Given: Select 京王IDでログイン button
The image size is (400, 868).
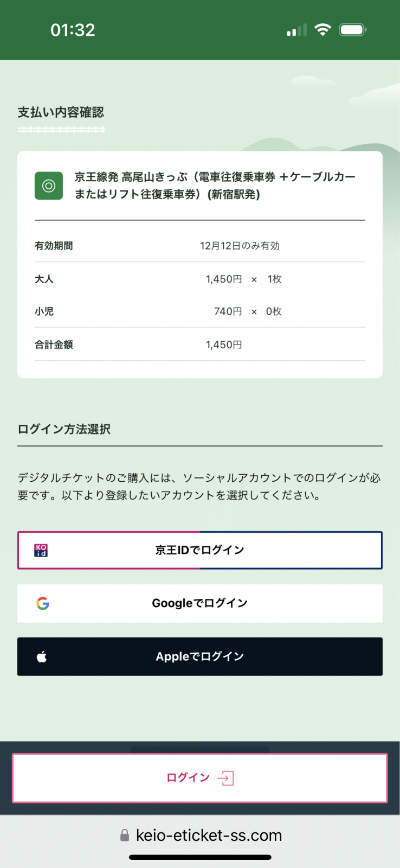Looking at the screenshot, I should tap(200, 550).
